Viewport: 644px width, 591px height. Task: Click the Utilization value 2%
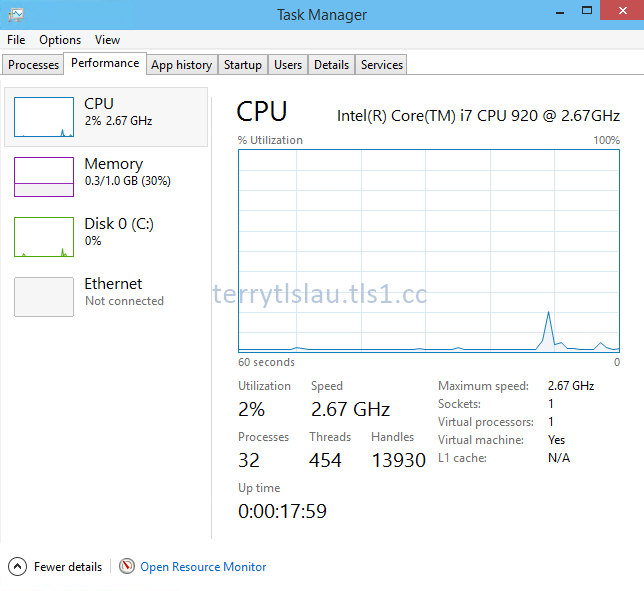pyautogui.click(x=251, y=409)
